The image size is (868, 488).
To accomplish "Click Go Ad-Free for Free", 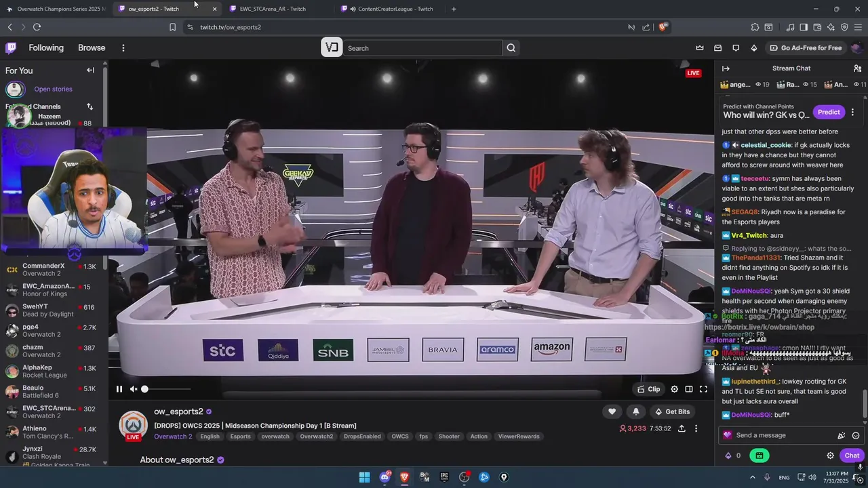I will [x=806, y=48].
